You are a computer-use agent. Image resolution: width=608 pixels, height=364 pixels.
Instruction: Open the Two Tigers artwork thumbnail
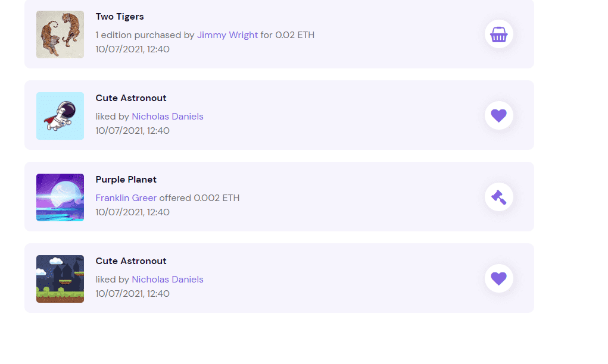pos(60,34)
